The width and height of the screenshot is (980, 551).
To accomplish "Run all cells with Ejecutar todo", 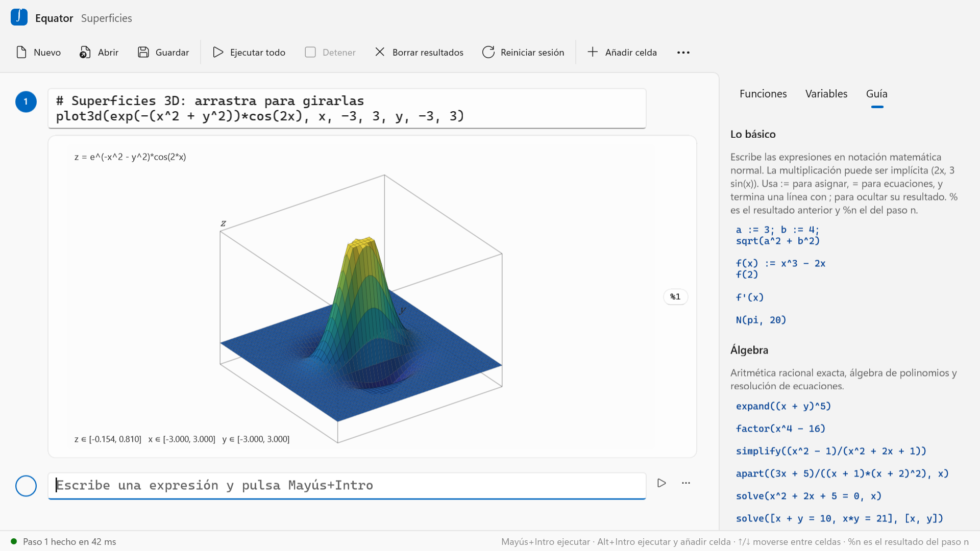I will click(249, 53).
